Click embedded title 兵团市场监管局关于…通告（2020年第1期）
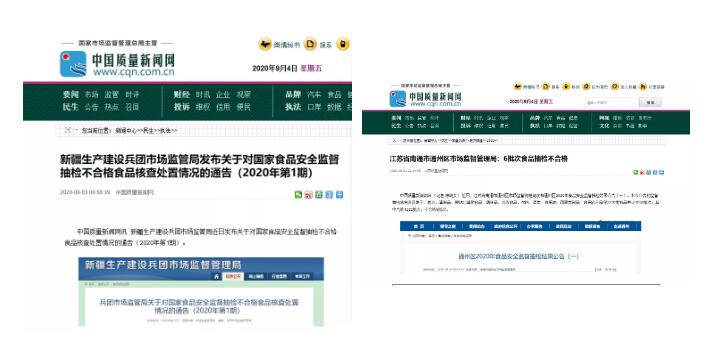Image resolution: width=709 pixels, height=361 pixels. pos(199,306)
